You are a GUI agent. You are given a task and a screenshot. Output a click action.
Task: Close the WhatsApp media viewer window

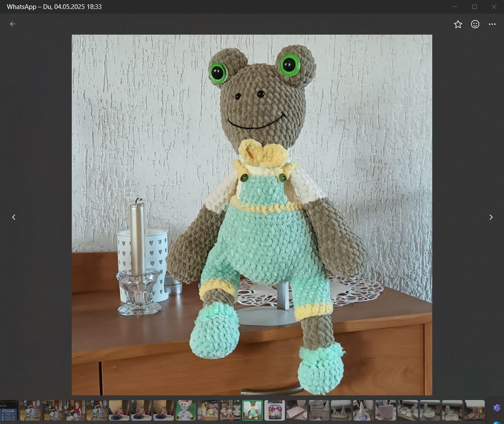coord(494,7)
